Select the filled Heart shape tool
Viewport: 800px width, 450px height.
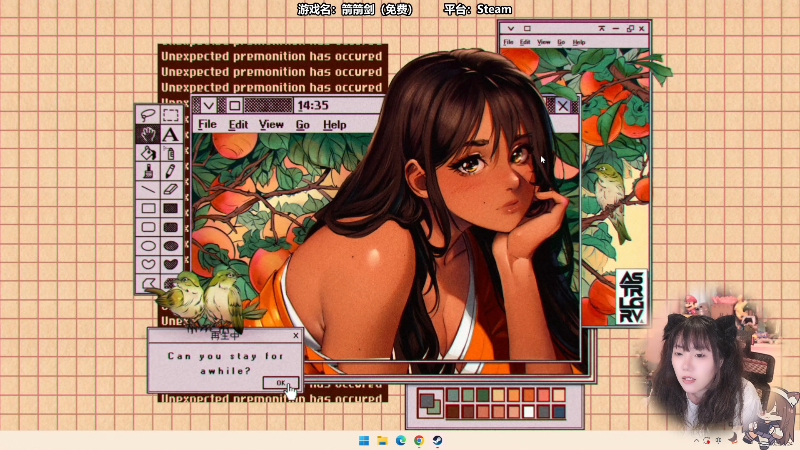point(171,264)
